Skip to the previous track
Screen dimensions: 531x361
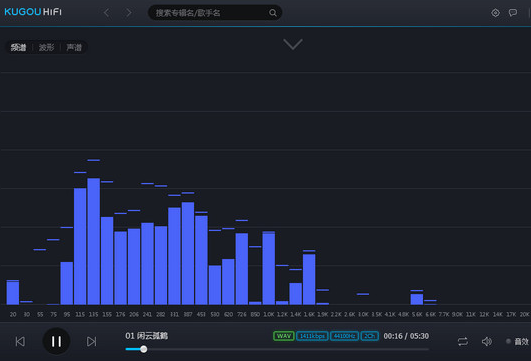pos(20,341)
